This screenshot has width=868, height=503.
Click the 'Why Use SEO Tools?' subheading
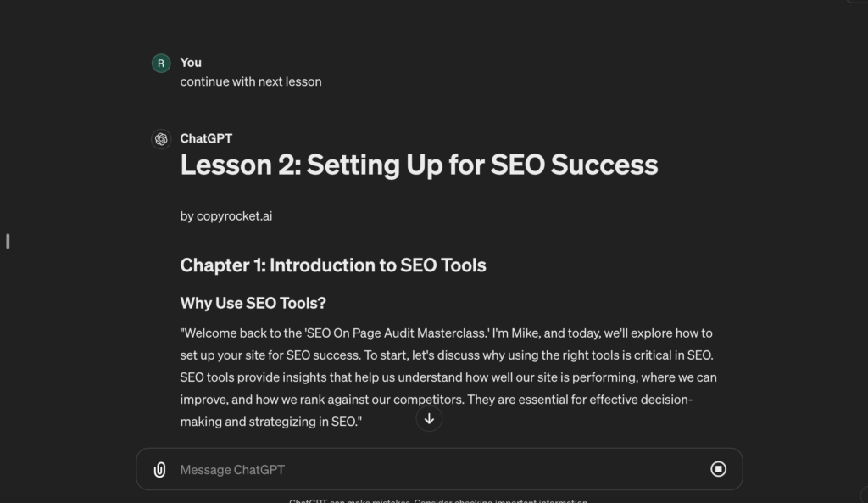(x=253, y=303)
